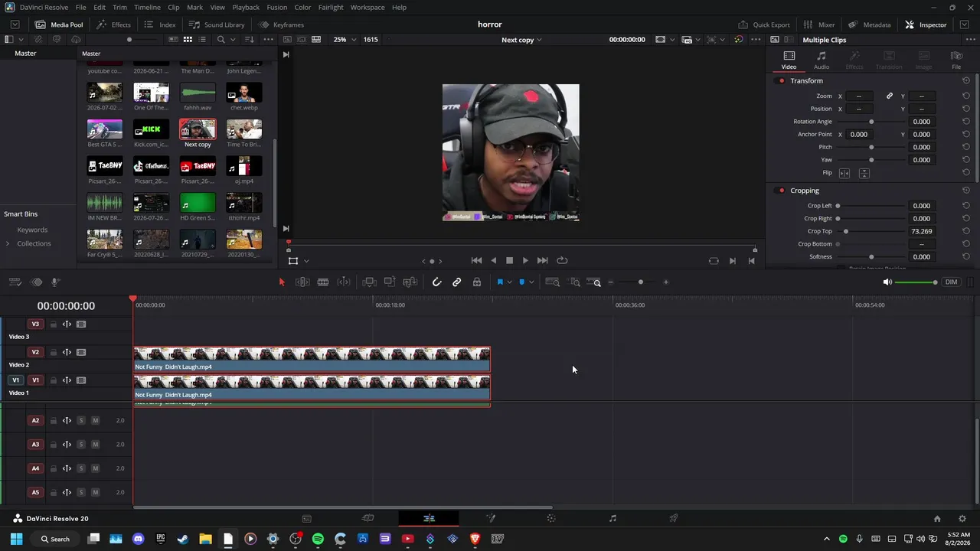Open the Fusion menu
This screenshot has height=551, width=980.
pos(277,8)
